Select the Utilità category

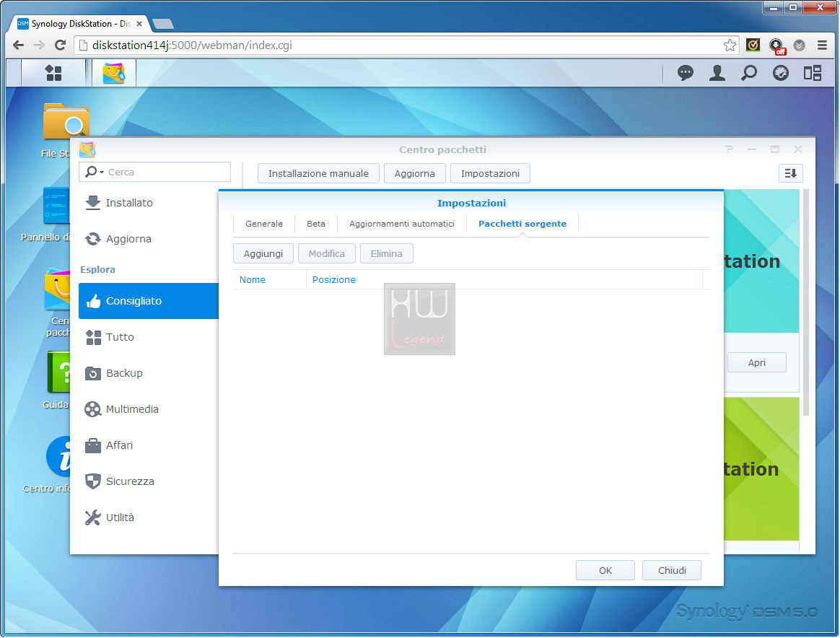click(x=149, y=517)
